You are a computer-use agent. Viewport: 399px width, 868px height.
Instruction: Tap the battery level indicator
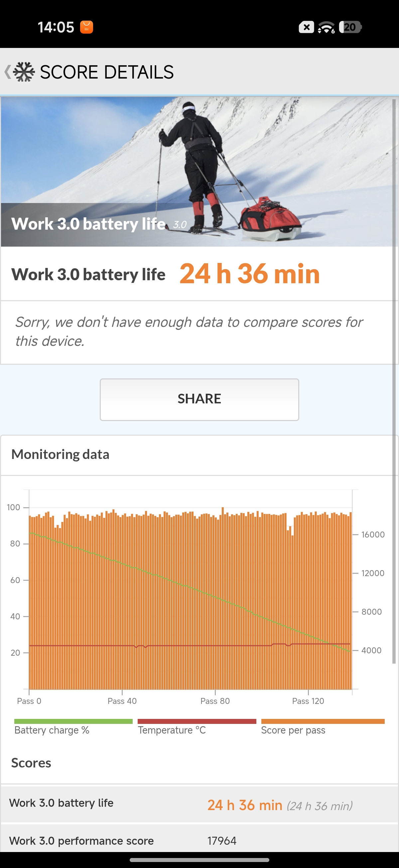click(x=350, y=27)
